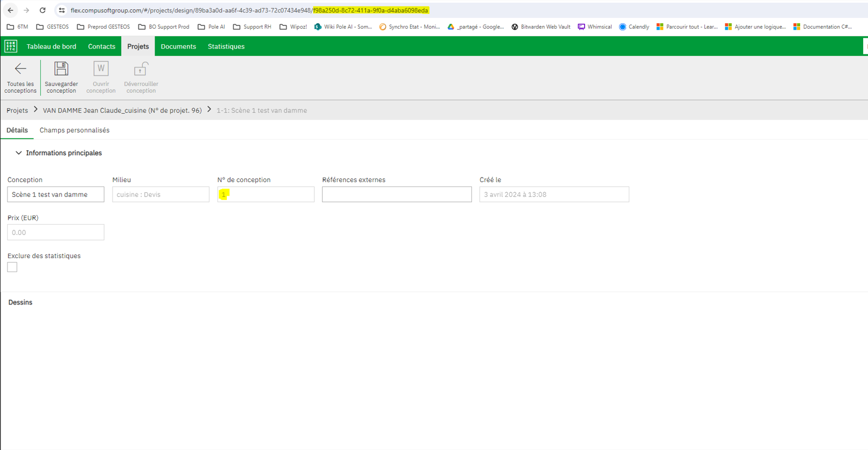
Task: Reload the page with the refresh icon
Action: pos(43,10)
